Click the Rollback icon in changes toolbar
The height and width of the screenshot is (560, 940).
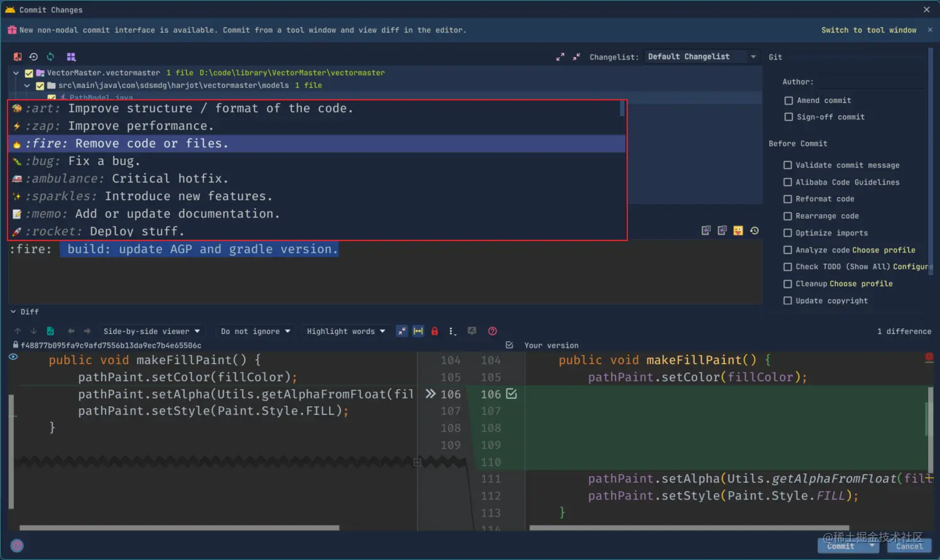[x=34, y=57]
